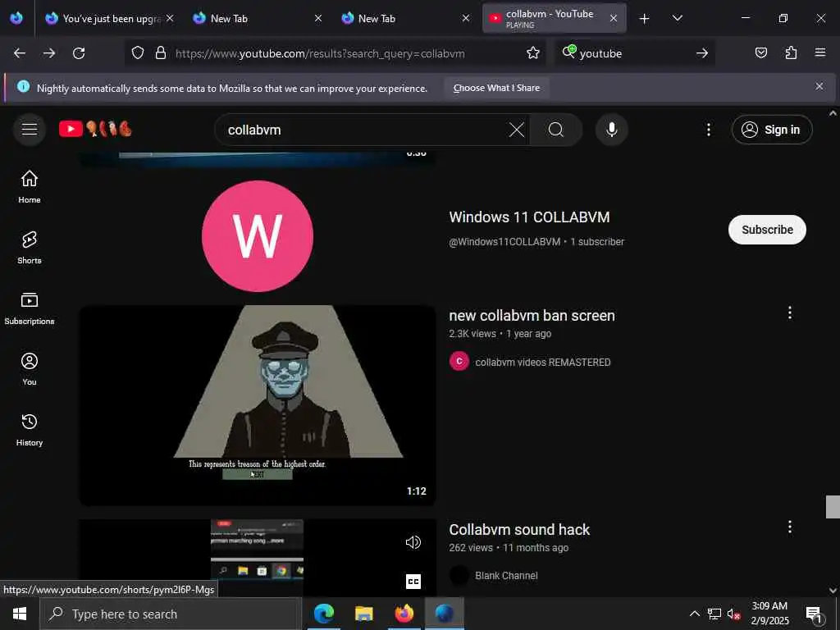The image size is (840, 630).
Task: Open tracking protection shield panel
Action: tap(138, 53)
